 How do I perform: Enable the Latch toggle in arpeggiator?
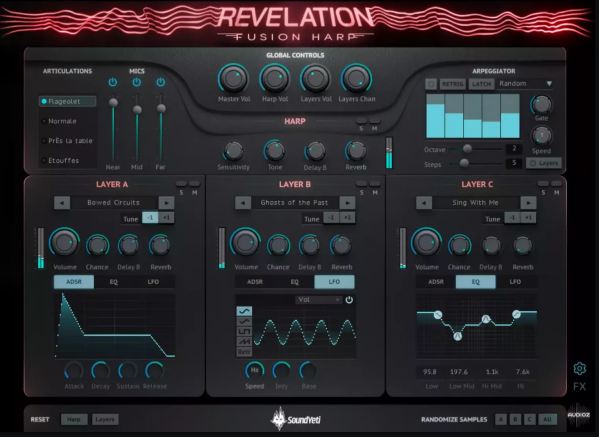click(481, 84)
